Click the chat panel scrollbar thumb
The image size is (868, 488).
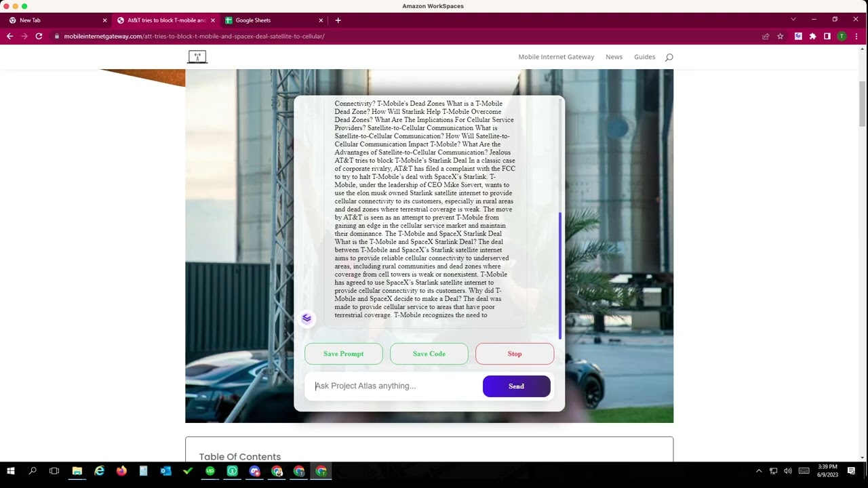(x=560, y=275)
